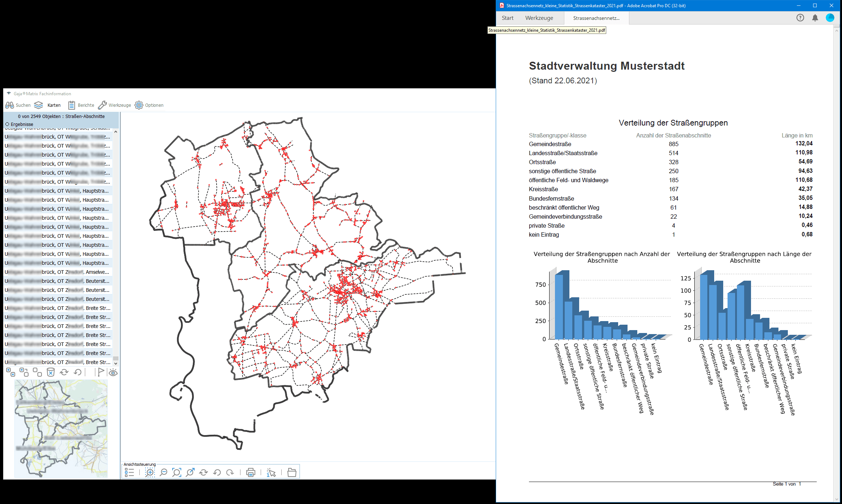Click the value 885 in the table

673,144
